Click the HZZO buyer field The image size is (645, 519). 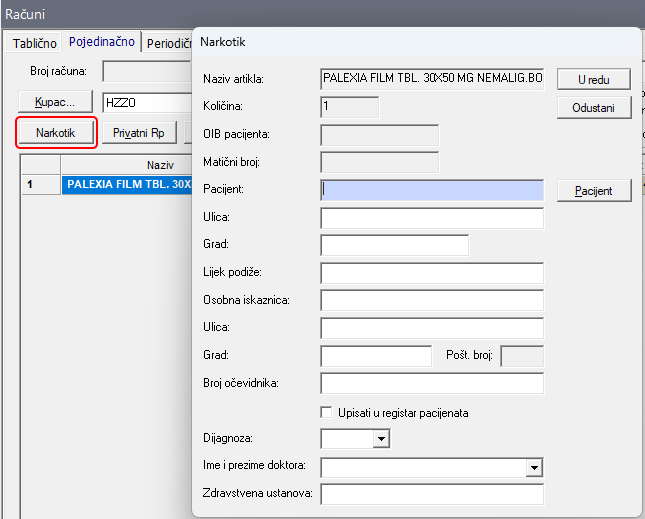(147, 102)
